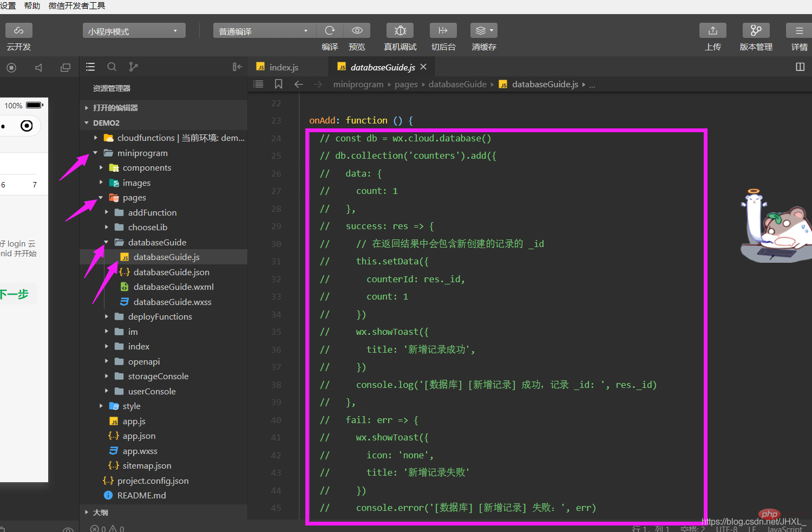Expand the addFunction folder

(163, 212)
